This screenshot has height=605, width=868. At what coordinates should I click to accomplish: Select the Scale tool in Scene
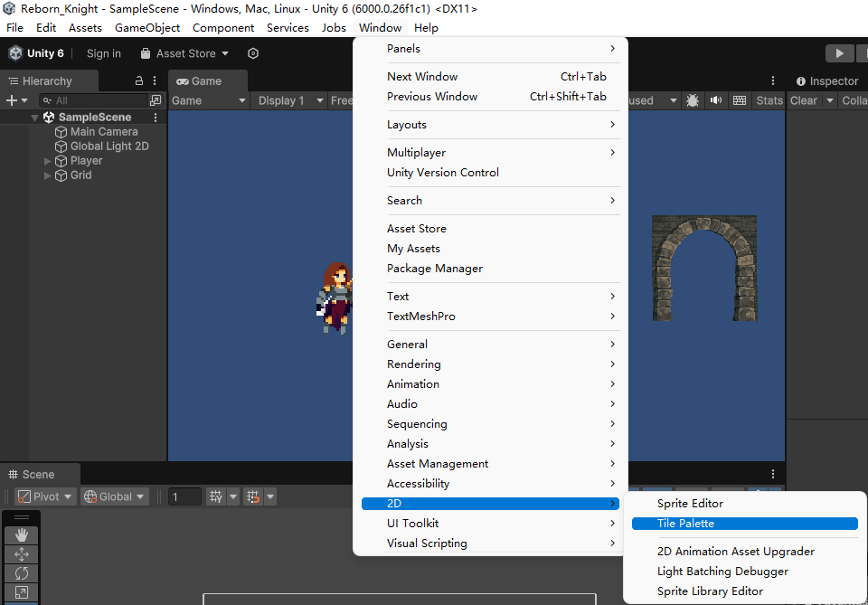click(22, 591)
